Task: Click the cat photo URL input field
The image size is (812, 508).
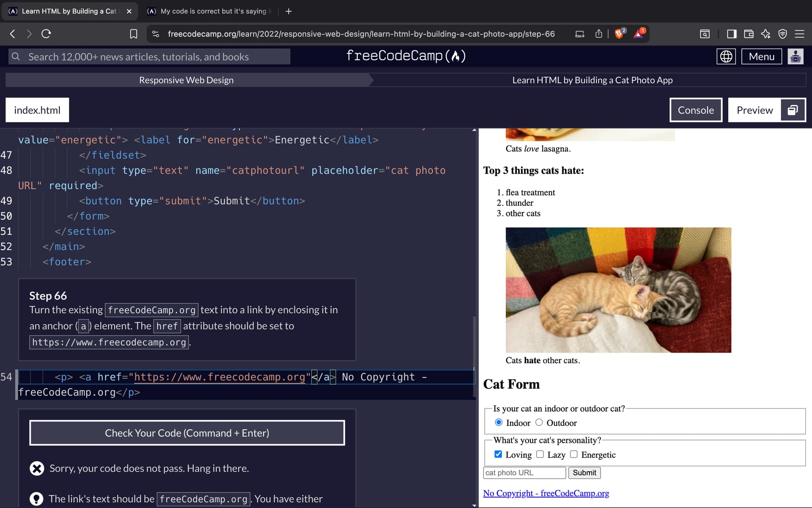Action: pos(524,472)
